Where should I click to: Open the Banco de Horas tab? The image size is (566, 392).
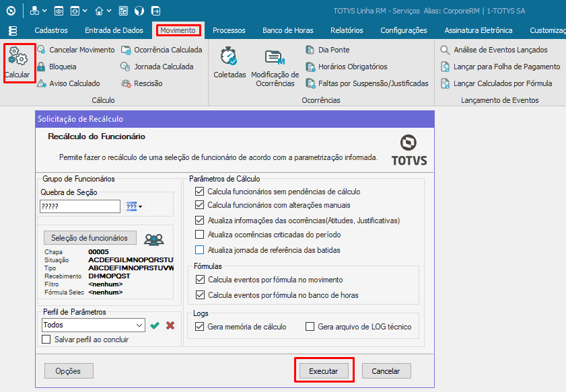coord(287,30)
